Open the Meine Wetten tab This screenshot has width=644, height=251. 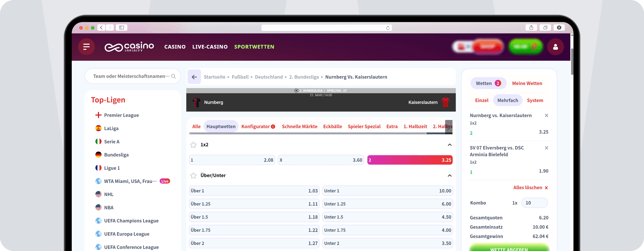[527, 83]
